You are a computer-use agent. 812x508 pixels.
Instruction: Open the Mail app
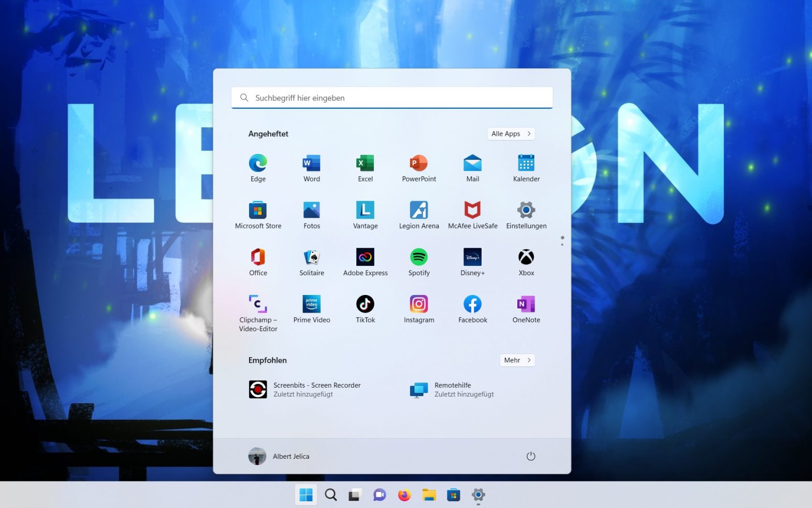point(473,168)
